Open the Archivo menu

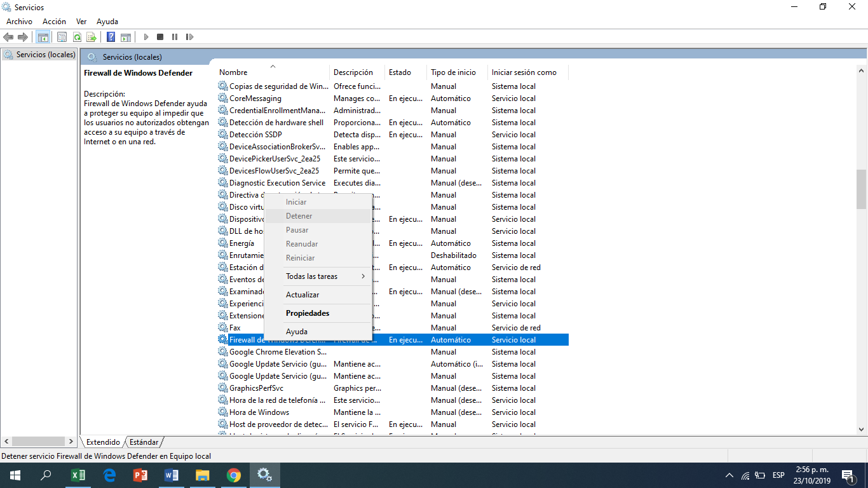pos(19,22)
